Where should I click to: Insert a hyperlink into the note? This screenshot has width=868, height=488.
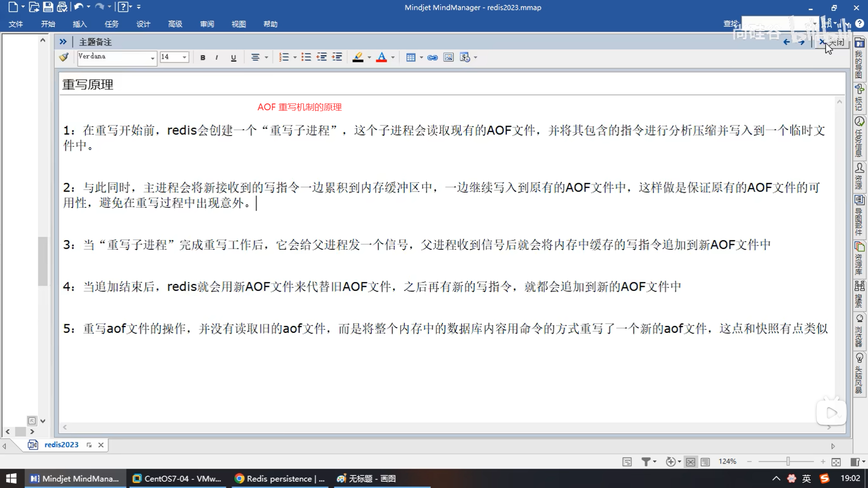pyautogui.click(x=433, y=57)
